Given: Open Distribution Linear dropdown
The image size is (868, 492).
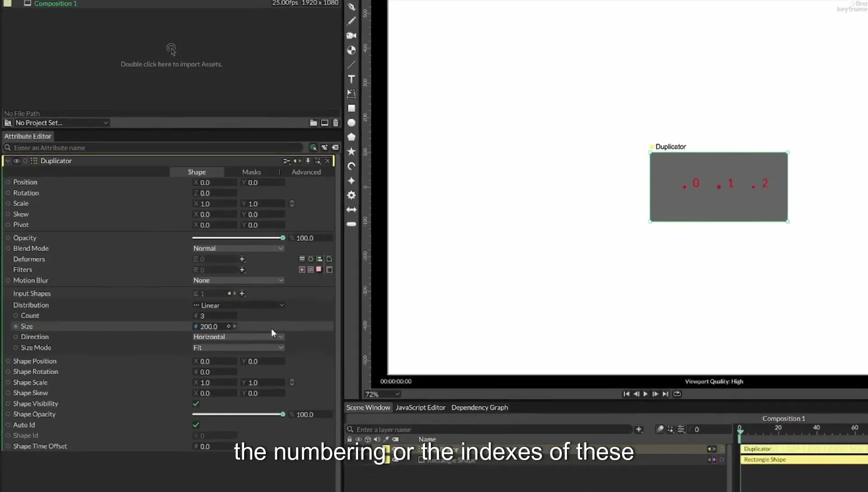Looking at the screenshot, I should [x=238, y=305].
